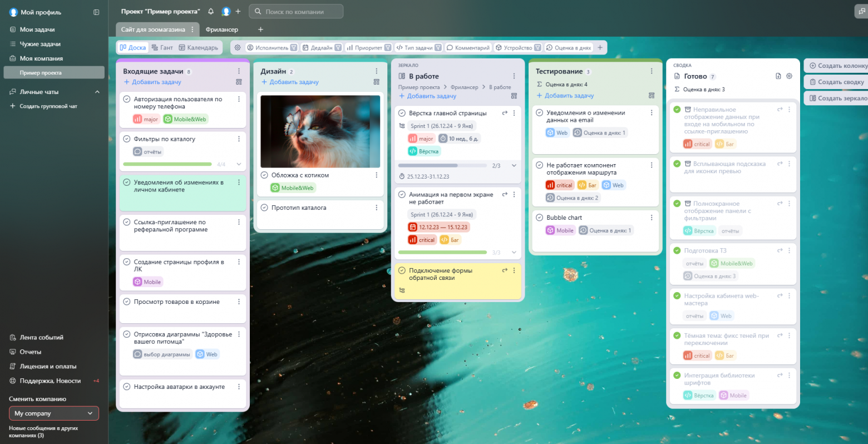
Task: Expand subtasks of Вёрстка главной страницы
Action: tap(514, 166)
